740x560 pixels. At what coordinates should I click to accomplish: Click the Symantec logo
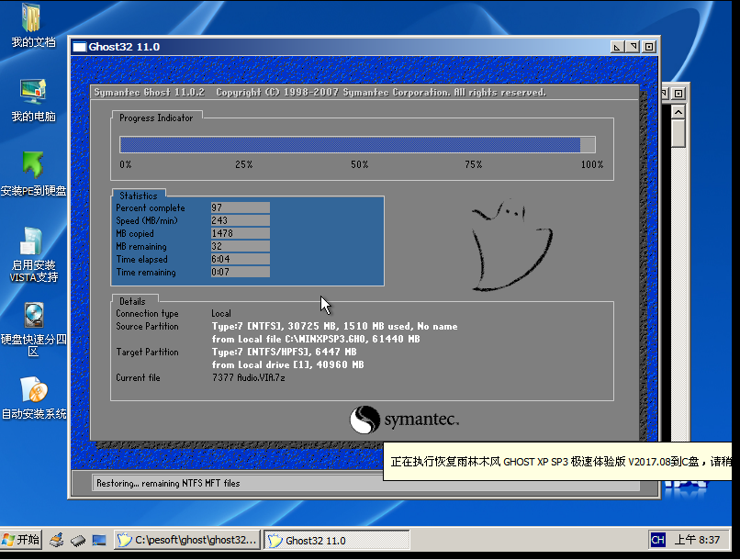[404, 420]
